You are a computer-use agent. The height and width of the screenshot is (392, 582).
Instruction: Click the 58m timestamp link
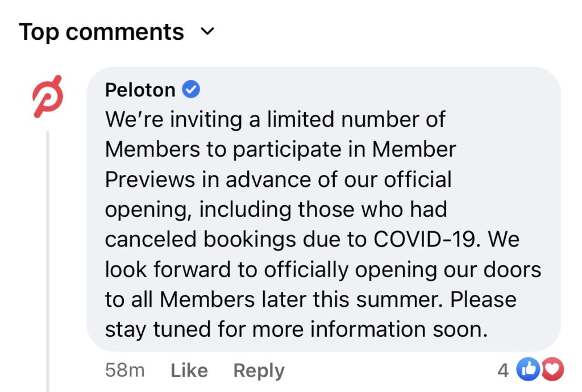click(x=124, y=370)
